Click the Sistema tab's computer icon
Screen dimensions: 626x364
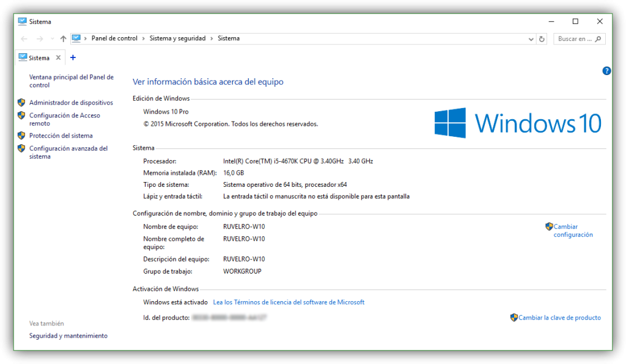pyautogui.click(x=23, y=57)
